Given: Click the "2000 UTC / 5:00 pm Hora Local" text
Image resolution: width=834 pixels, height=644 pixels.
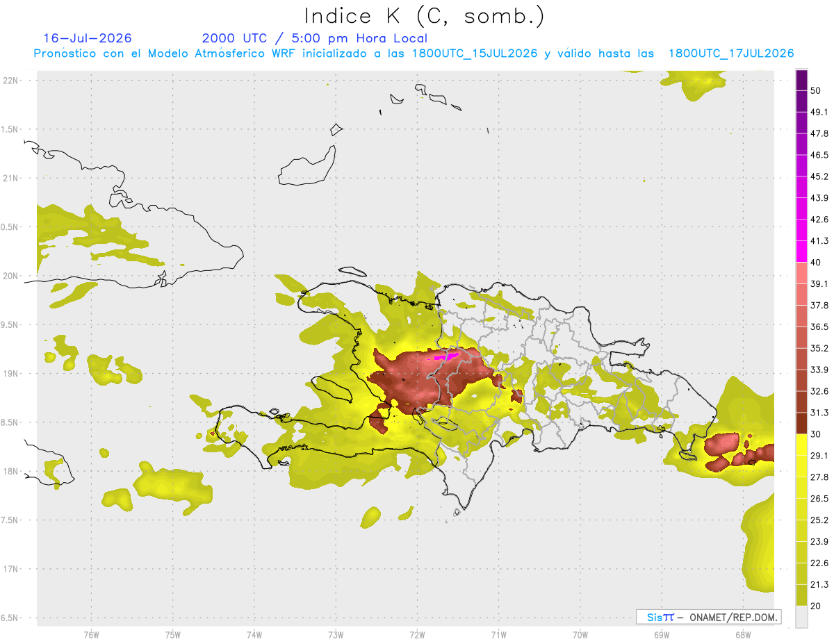Looking at the screenshot, I should (x=315, y=38).
